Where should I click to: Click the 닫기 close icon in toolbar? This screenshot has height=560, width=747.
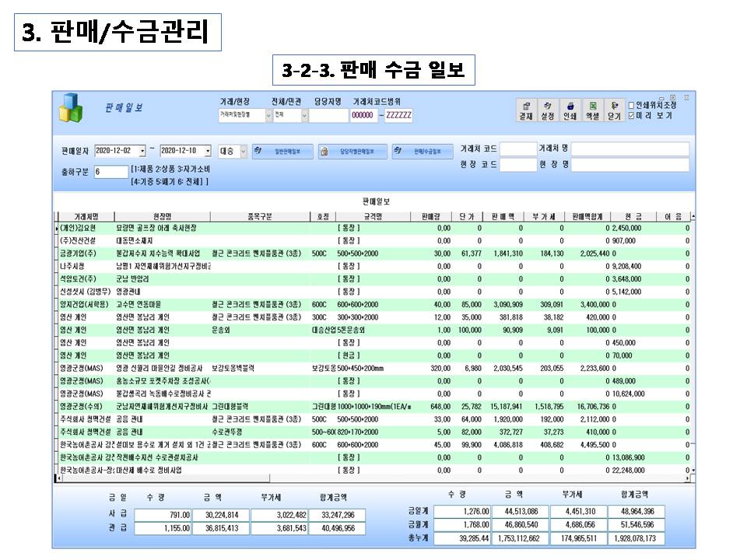614,110
